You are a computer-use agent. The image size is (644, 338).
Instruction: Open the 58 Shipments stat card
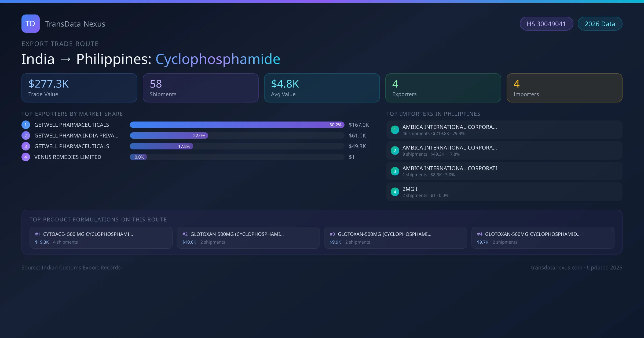click(200, 88)
